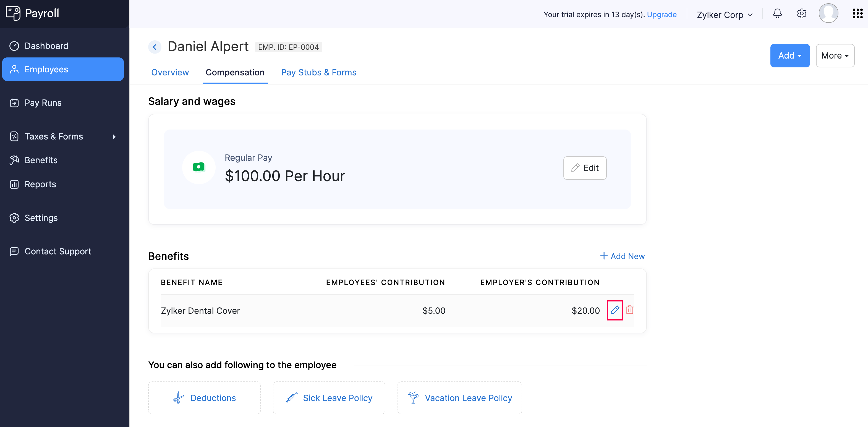Image resolution: width=868 pixels, height=427 pixels.
Task: Open the Pay Runs section
Action: coord(43,102)
